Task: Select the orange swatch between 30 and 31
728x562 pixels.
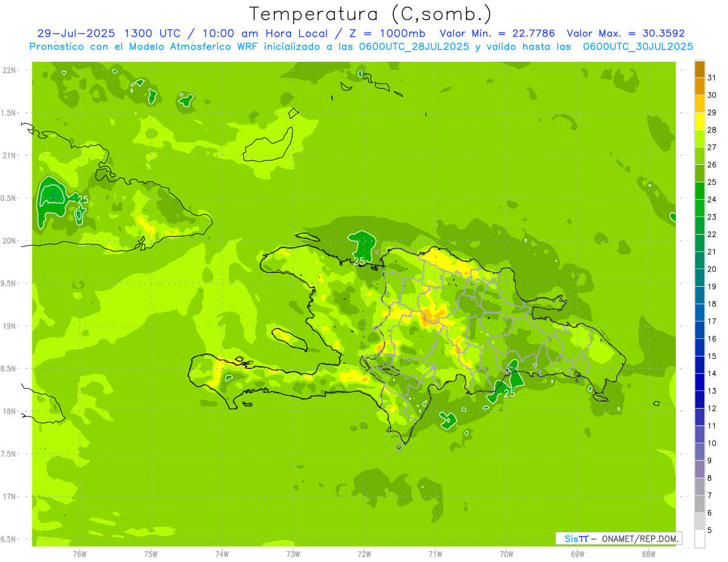Action: click(x=699, y=86)
